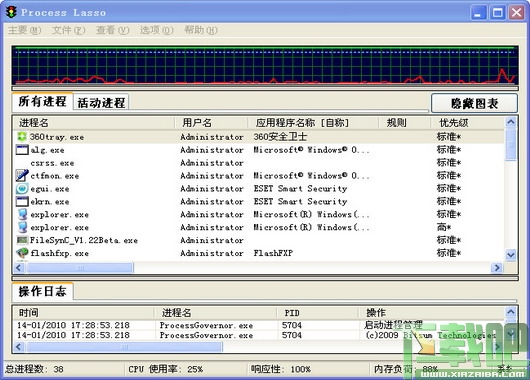Sort by the 优先级 column header
This screenshot has height=380, width=530.
point(468,123)
